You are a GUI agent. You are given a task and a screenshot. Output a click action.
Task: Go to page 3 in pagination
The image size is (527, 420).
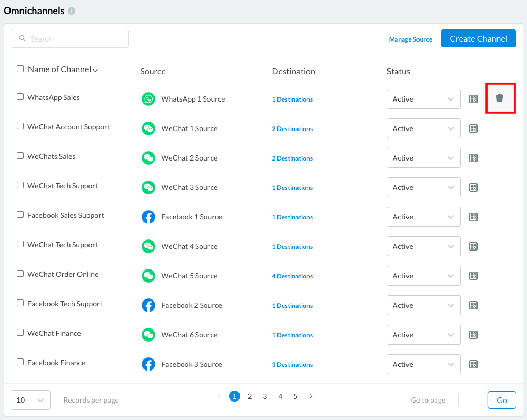[265, 396]
